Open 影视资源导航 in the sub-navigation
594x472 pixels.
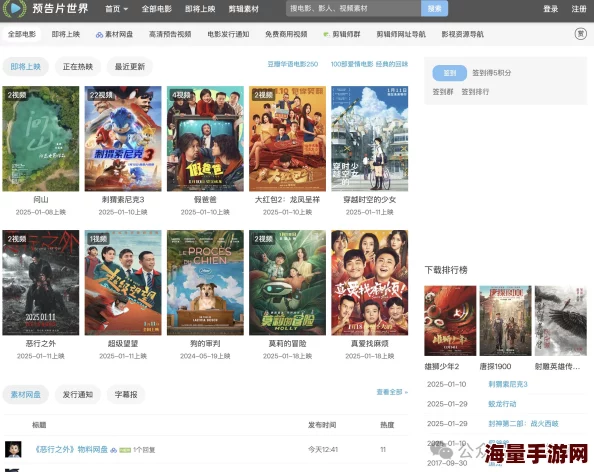[463, 34]
